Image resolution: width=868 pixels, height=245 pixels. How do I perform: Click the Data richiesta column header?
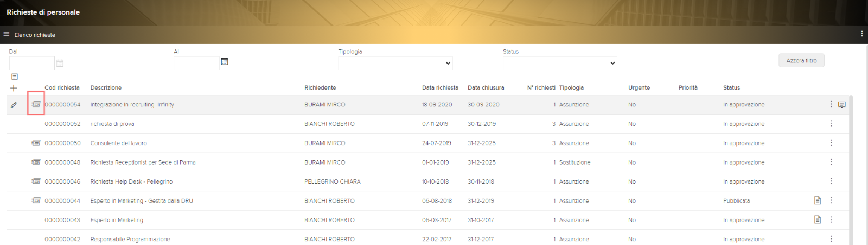coord(440,87)
